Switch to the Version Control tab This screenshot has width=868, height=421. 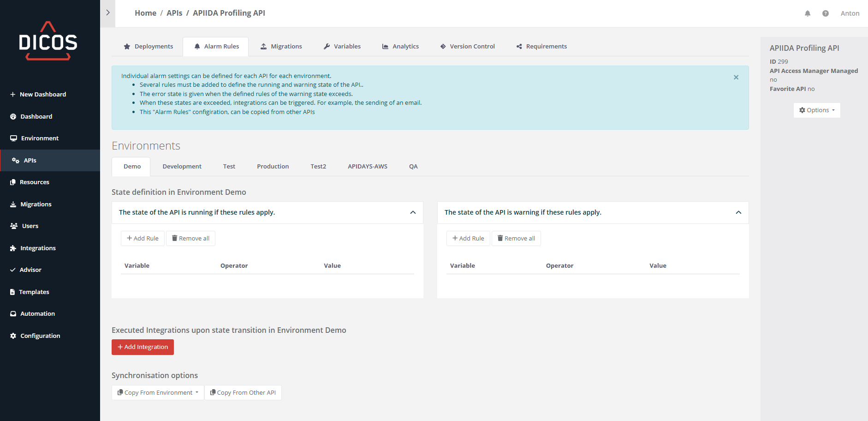coord(467,46)
